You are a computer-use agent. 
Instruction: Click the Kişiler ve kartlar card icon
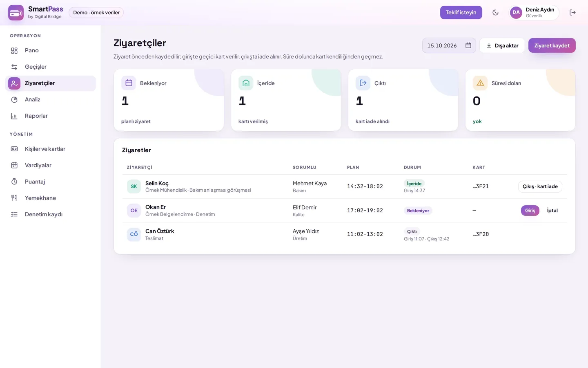(14, 149)
